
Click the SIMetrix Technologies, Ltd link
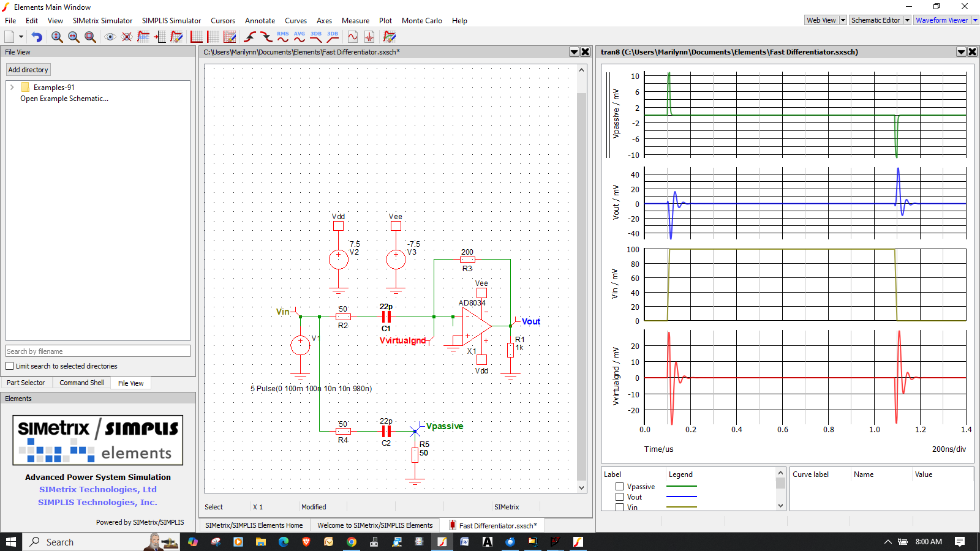(98, 490)
